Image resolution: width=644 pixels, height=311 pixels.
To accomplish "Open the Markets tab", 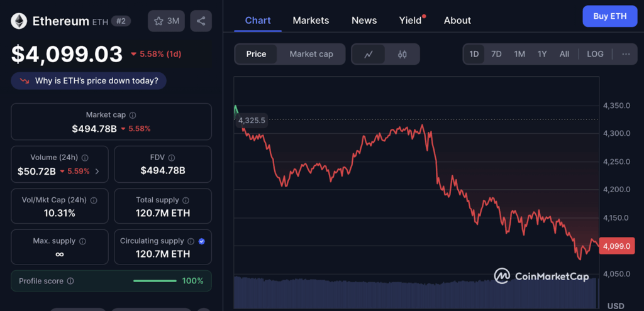I will coord(311,20).
